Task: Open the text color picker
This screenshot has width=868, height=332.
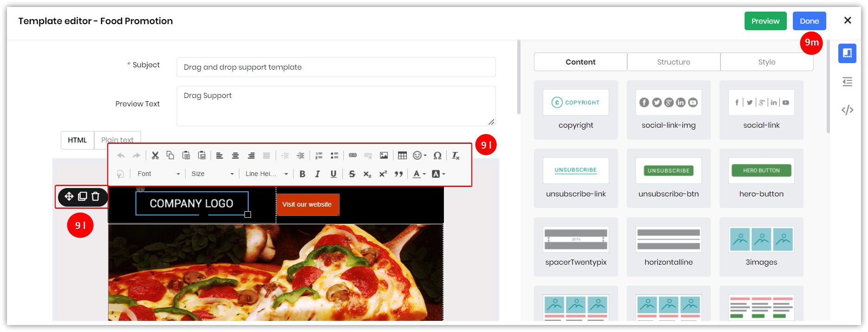Action: point(419,174)
